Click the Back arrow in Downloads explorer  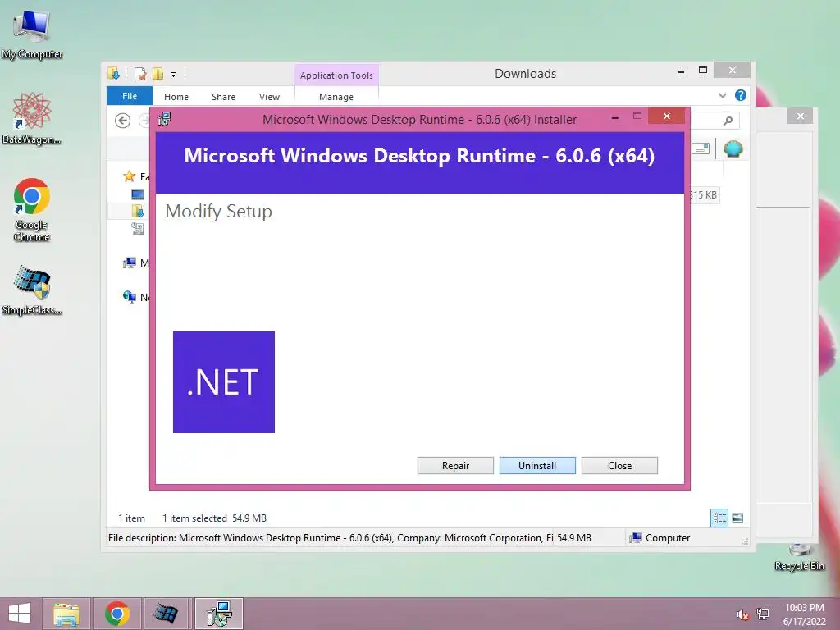pyautogui.click(x=123, y=121)
